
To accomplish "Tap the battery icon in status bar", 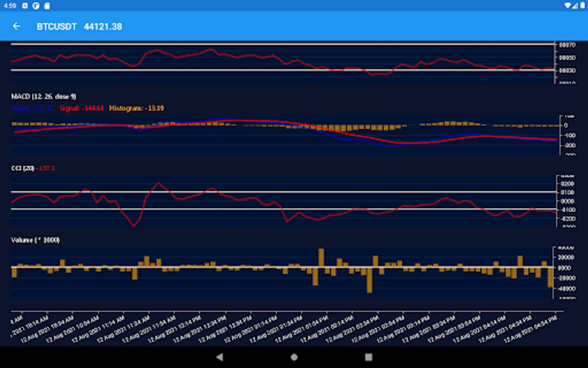I will (583, 6).
